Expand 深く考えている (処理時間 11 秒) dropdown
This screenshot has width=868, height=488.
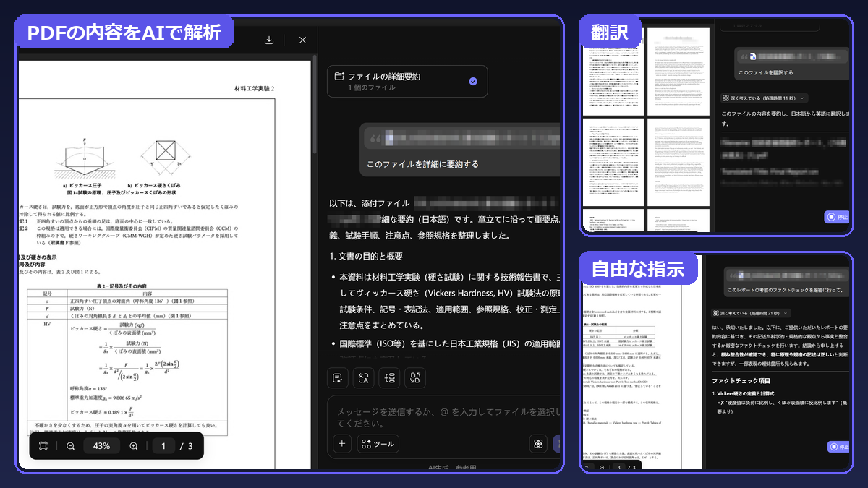pyautogui.click(x=765, y=98)
